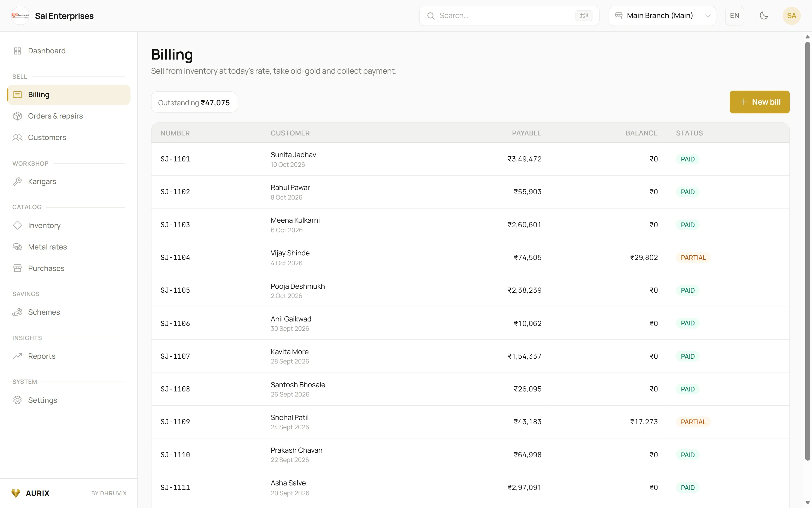
Task: Click the Outstanding ₹47,075 chip
Action: pyautogui.click(x=194, y=102)
